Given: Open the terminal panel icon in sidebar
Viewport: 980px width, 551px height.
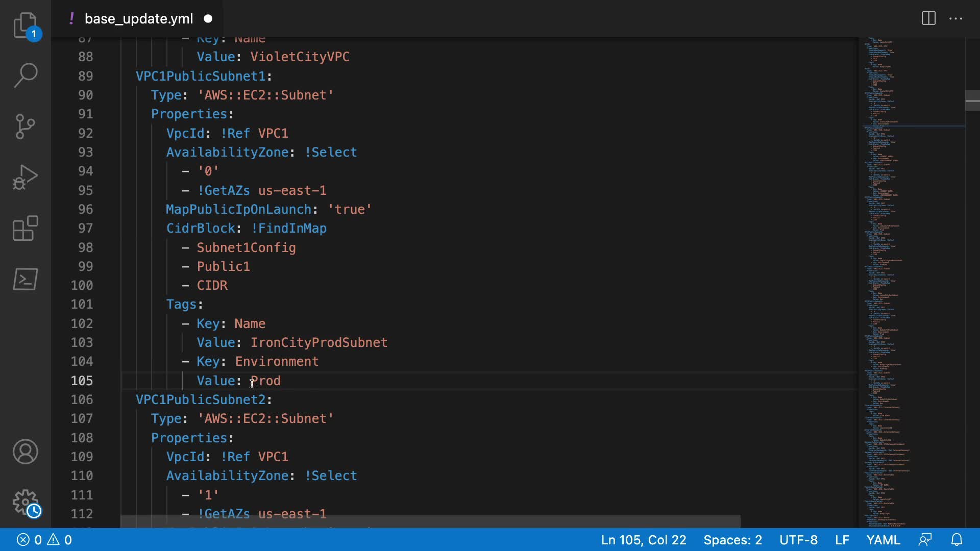Looking at the screenshot, I should 25,279.
